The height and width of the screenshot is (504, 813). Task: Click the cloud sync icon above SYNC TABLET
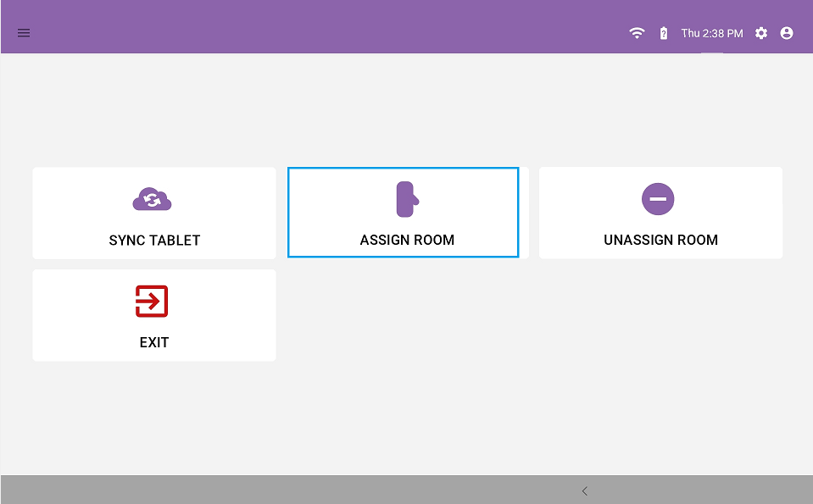[x=153, y=199]
